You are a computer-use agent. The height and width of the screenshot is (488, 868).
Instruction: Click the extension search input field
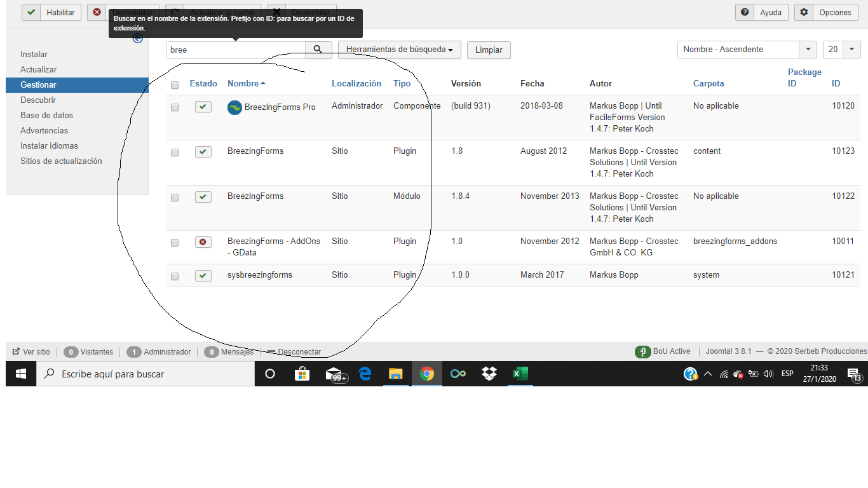236,50
